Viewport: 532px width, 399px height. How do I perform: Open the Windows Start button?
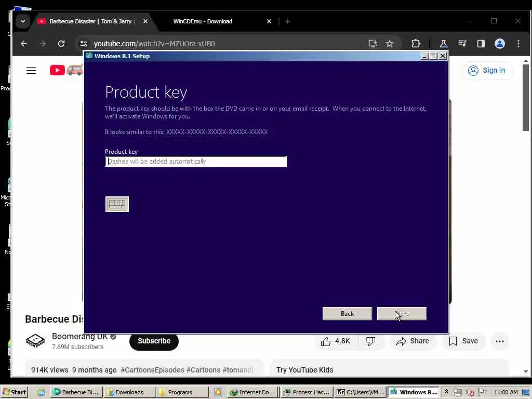point(14,392)
